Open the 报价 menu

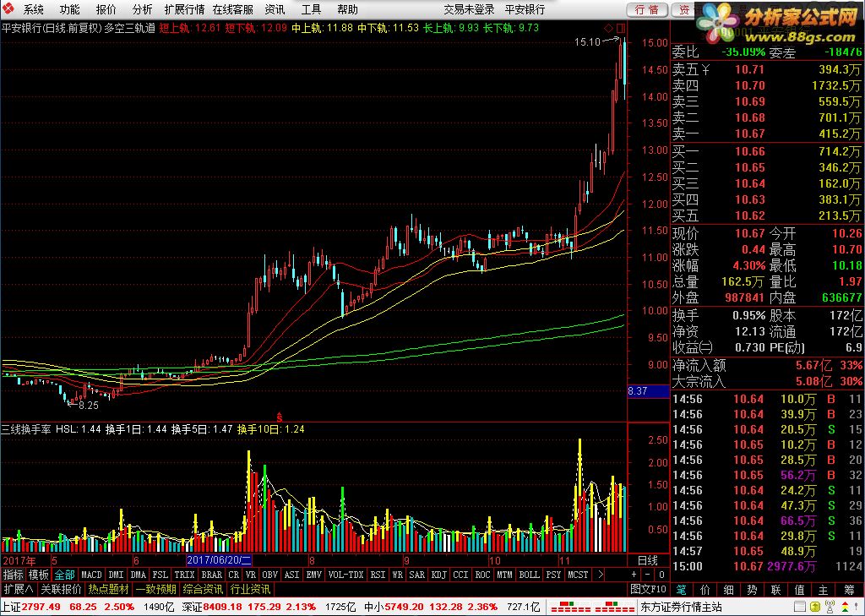[x=106, y=9]
